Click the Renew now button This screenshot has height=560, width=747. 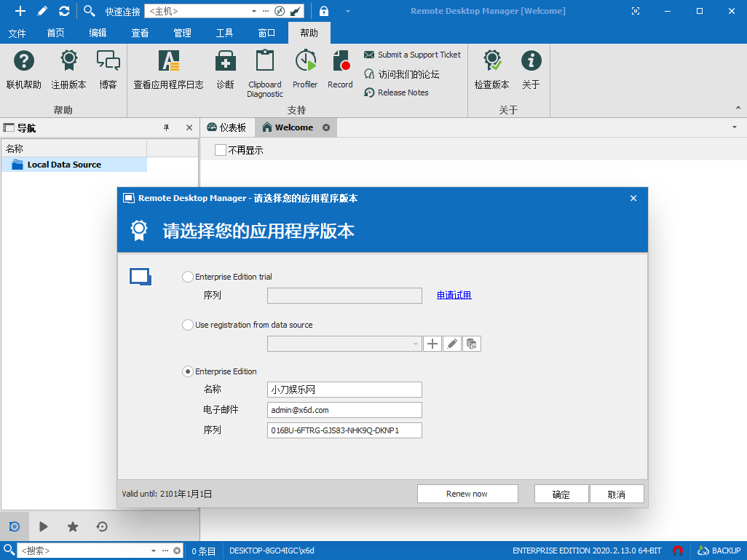[x=467, y=494]
